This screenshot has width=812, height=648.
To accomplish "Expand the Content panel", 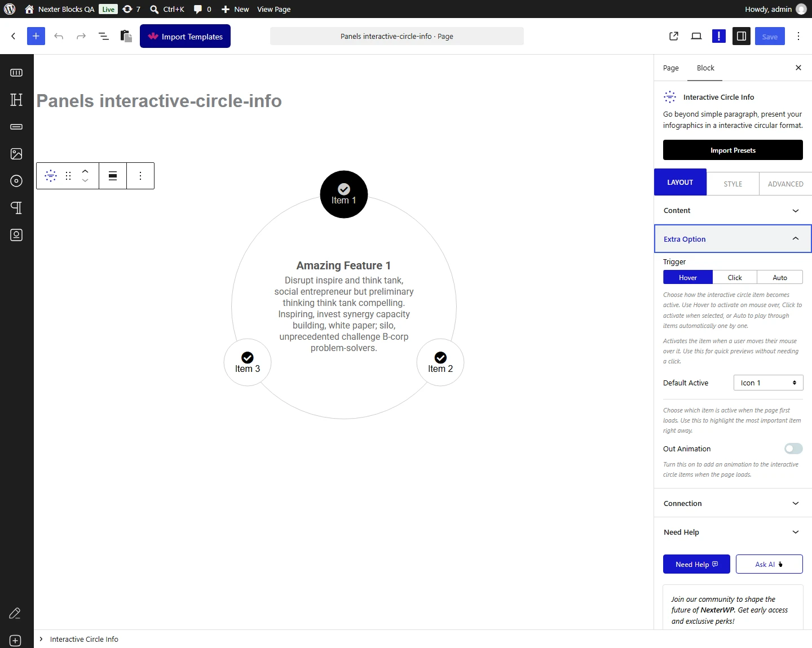I will tap(733, 211).
